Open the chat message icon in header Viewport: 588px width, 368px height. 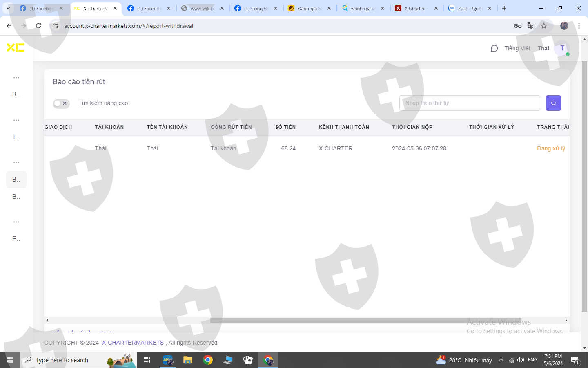(494, 49)
